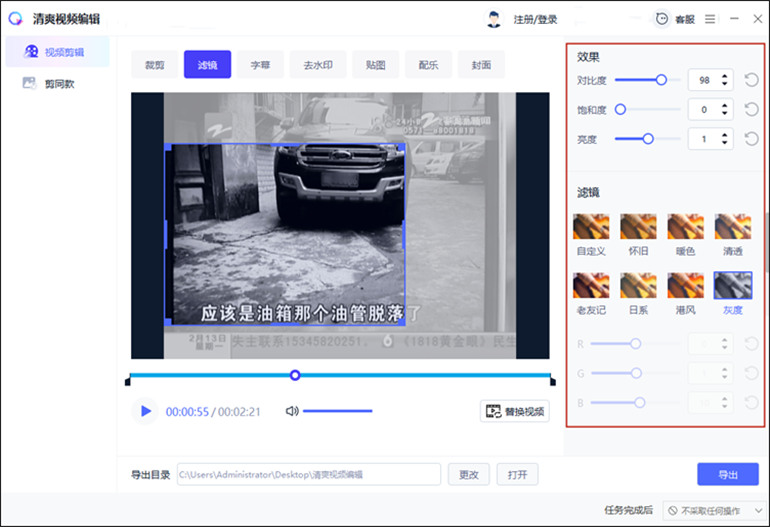Screen dimensions: 770x527
Task: Play the video with the play button
Action: tap(146, 411)
